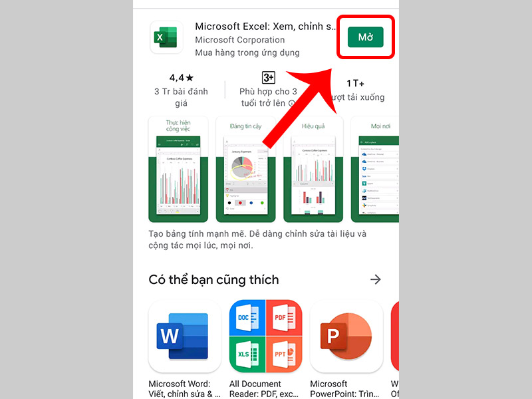Tap the Microsoft Word: Viết, chỉnh sửa label
Image resolution: width=532 pixels, height=399 pixels.
(184, 389)
